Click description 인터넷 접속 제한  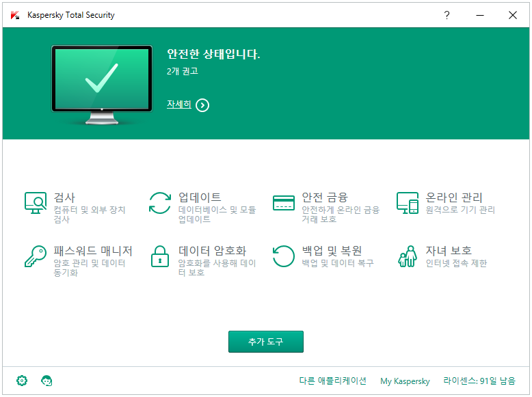(456, 264)
